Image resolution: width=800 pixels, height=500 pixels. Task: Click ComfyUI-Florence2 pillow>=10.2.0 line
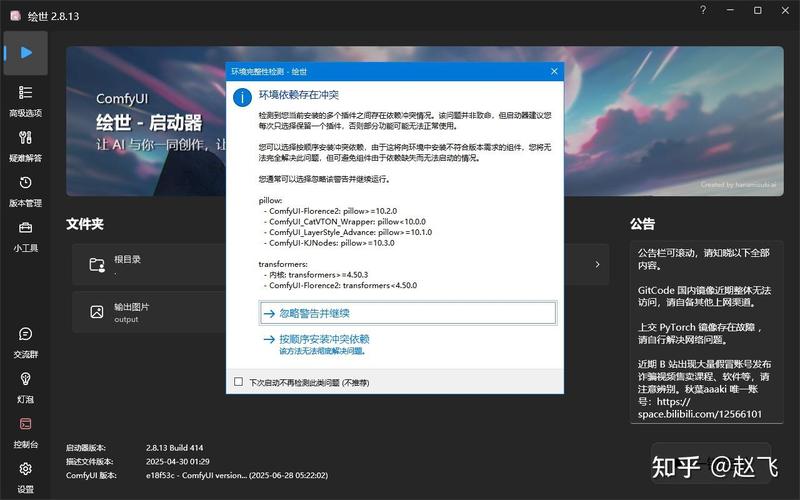pos(333,211)
